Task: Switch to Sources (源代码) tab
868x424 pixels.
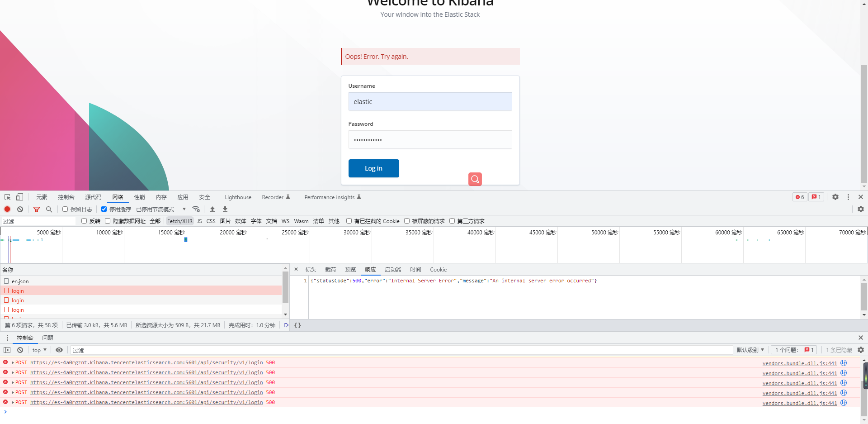Action: (93, 197)
